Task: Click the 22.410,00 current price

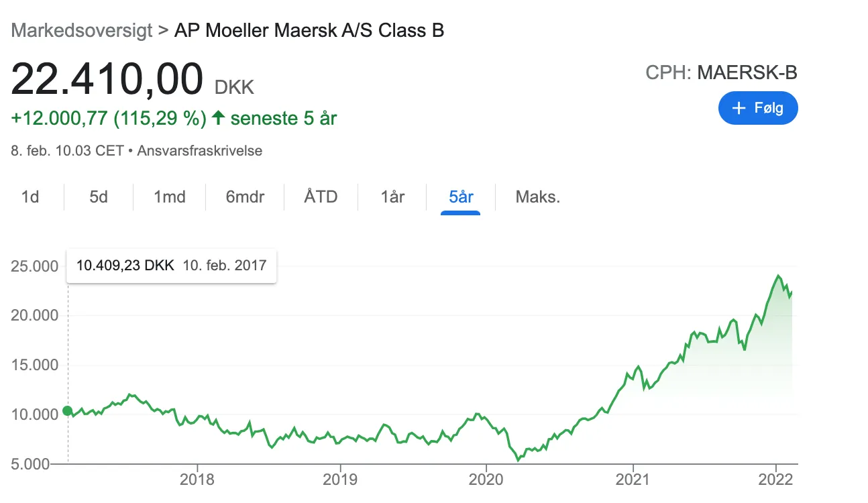Action: [x=107, y=80]
